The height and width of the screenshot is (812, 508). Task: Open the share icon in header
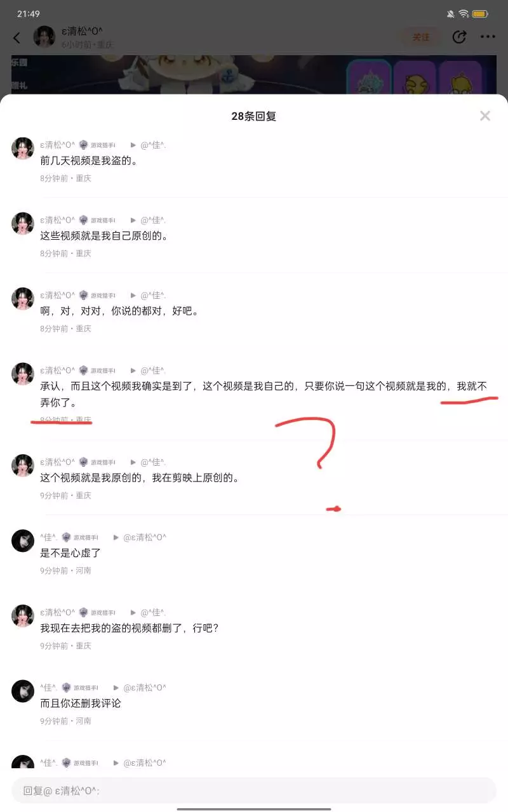(x=459, y=37)
